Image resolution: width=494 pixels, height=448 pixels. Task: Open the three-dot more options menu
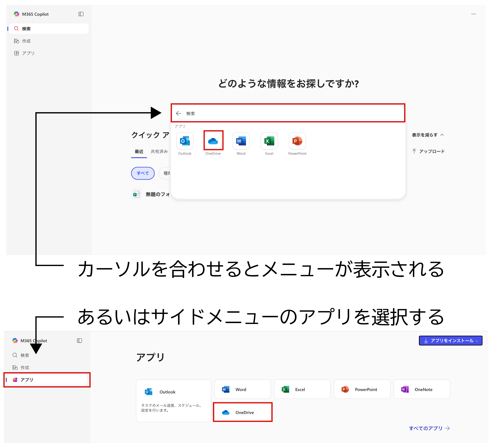(x=473, y=14)
